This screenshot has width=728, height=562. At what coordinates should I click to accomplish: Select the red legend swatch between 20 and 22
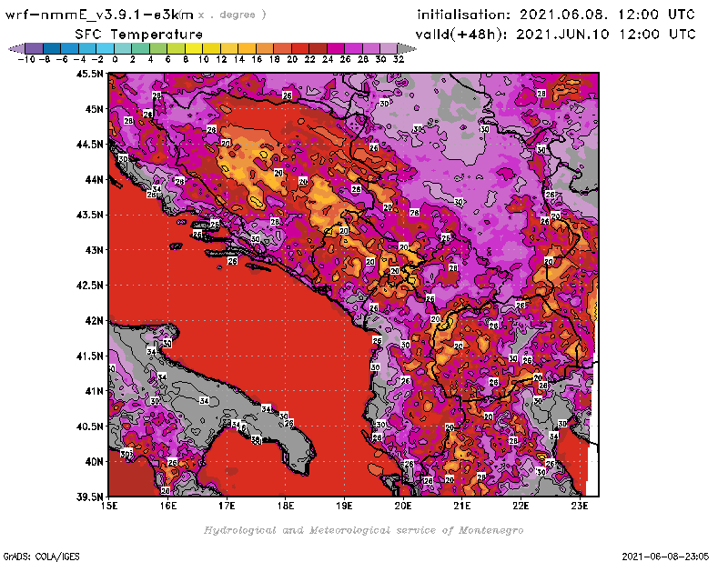pyautogui.click(x=300, y=48)
